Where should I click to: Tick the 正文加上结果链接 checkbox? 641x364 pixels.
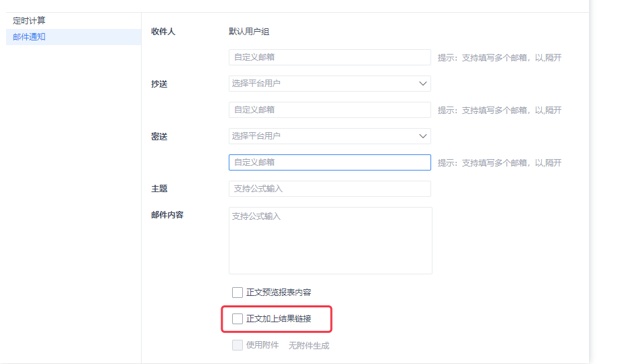click(237, 319)
